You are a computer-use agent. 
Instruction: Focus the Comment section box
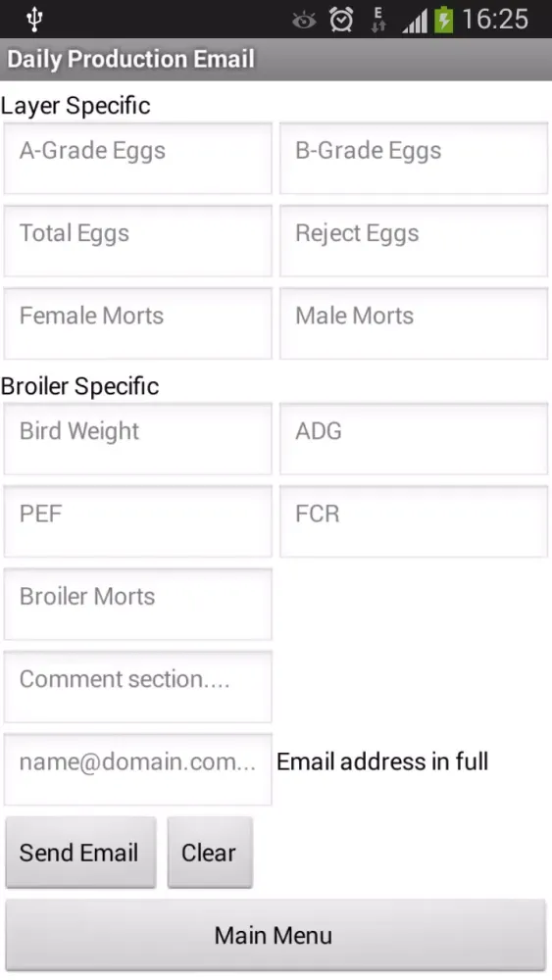pos(137,686)
